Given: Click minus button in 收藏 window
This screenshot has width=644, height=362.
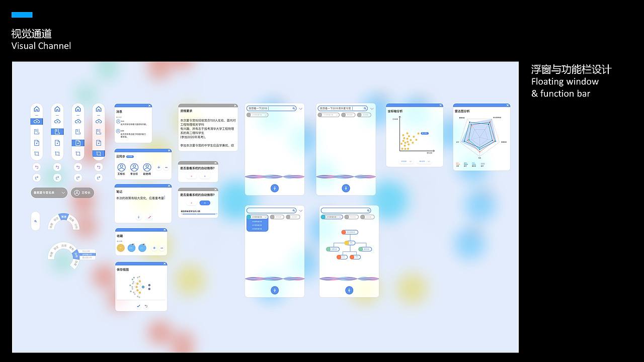Looking at the screenshot, I should 162,248.
